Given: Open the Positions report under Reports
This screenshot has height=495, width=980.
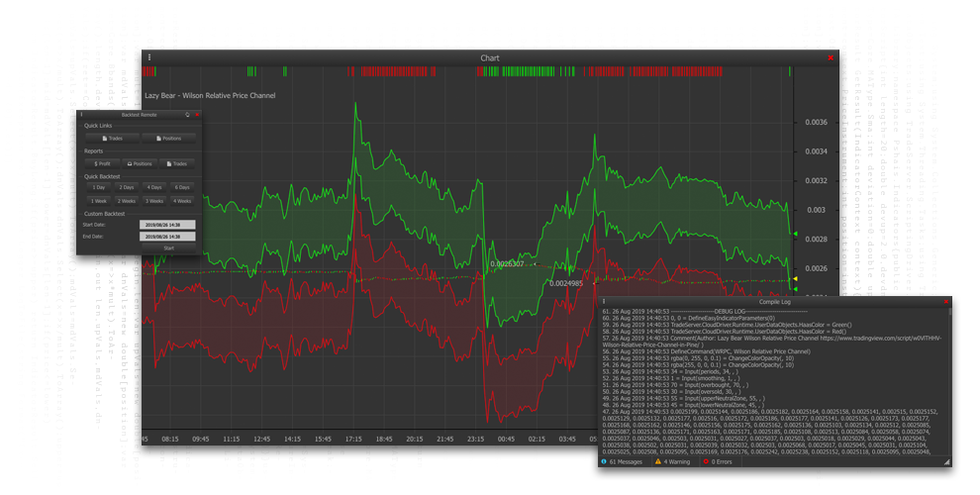Looking at the screenshot, I should pos(140,163).
